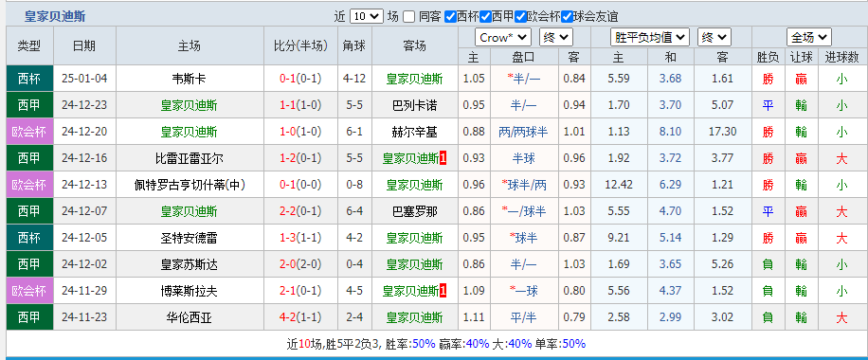Screen dimensions: 868x360
Task: Click the 比雷亚雷亚尔 home team link
Action: 190,158
